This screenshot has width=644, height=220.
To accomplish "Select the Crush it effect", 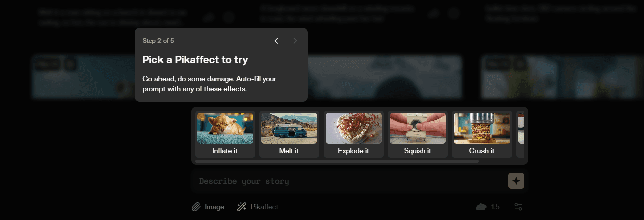I will (x=482, y=134).
